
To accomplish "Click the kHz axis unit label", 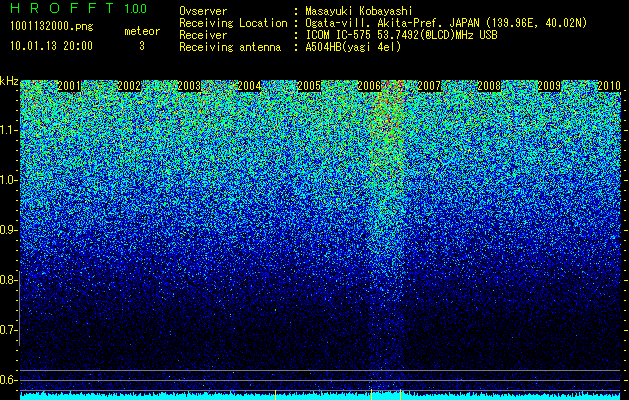I will click(x=9, y=81).
